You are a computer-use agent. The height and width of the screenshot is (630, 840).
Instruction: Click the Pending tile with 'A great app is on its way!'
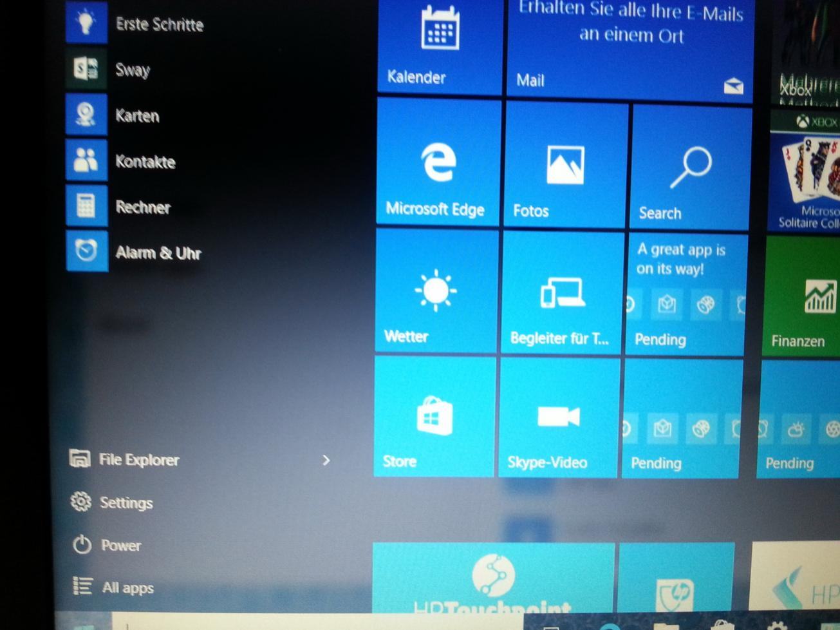pyautogui.click(x=686, y=294)
